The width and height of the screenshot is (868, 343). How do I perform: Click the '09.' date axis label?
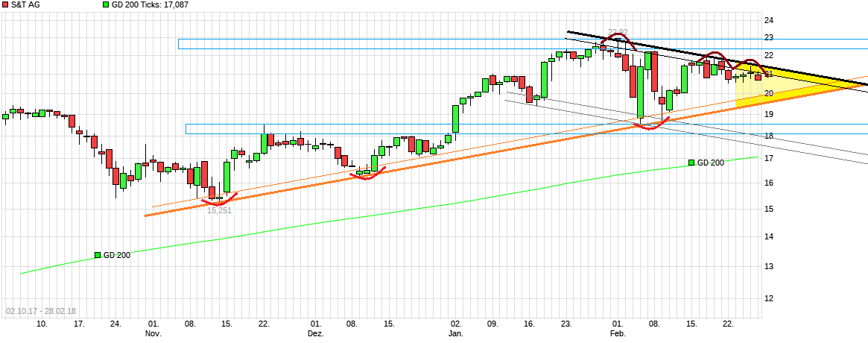click(x=493, y=324)
